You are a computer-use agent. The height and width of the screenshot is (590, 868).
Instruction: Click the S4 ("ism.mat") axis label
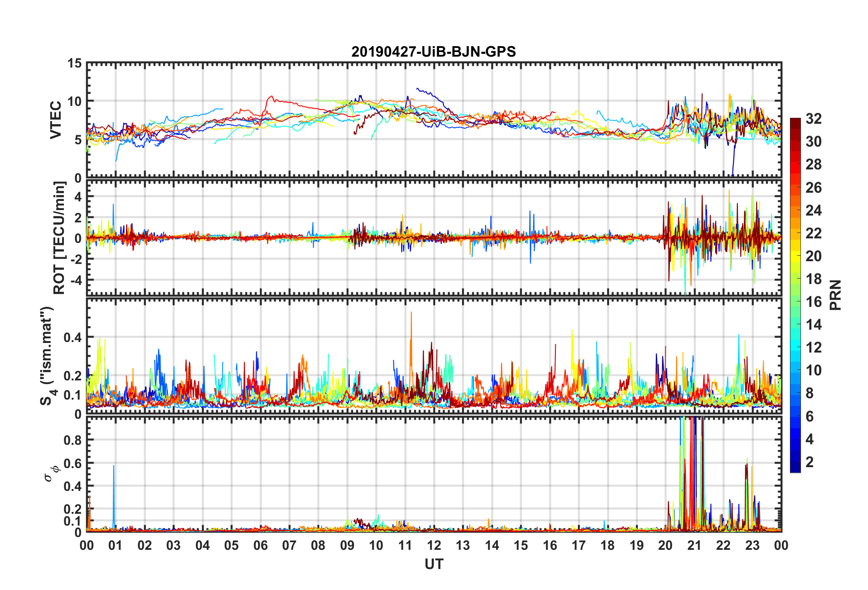pos(47,356)
